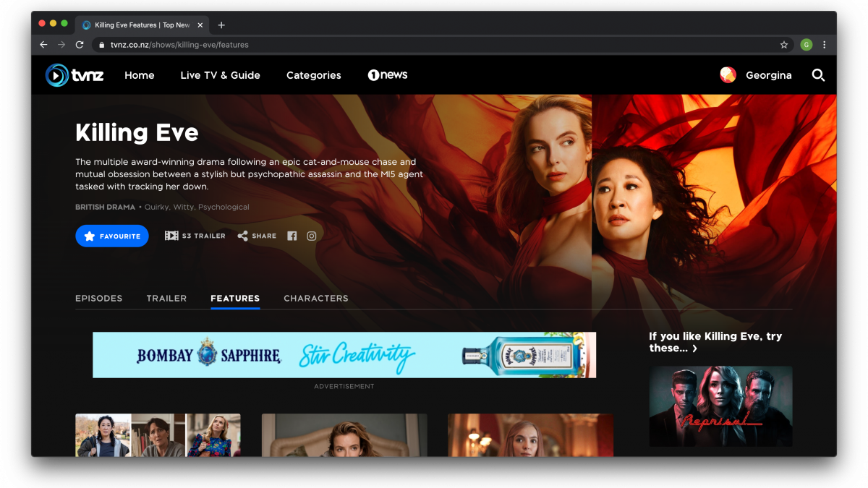Click the Facebook share icon
Screen dimensions: 868x488
tap(292, 236)
